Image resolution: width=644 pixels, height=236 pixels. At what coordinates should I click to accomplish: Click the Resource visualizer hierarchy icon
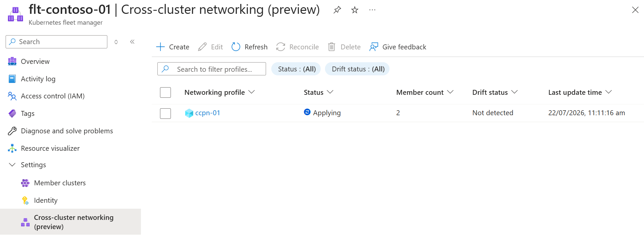12,148
